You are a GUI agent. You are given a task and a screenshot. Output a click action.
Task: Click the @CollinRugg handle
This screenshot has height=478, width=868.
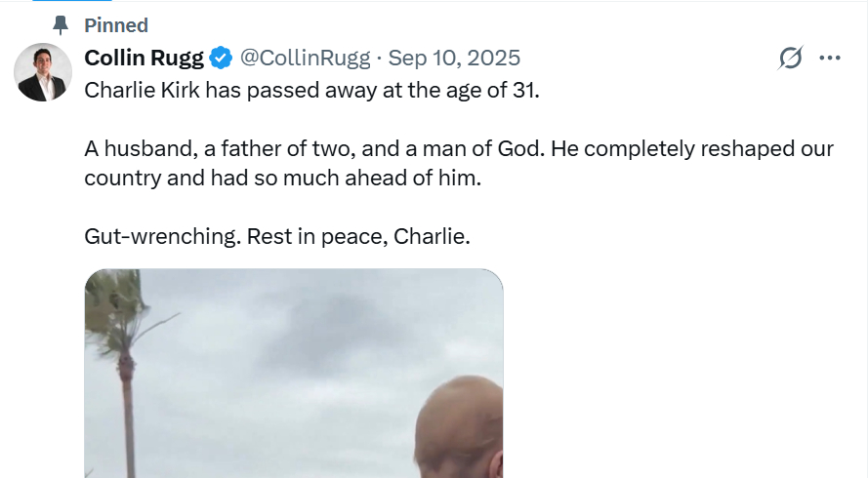[306, 59]
